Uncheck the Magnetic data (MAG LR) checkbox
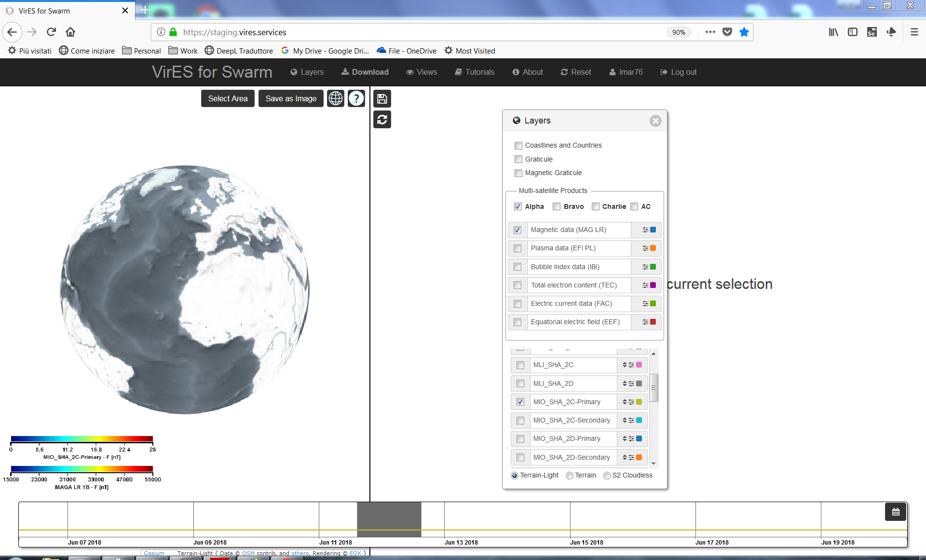This screenshot has height=560, width=926. [x=517, y=230]
